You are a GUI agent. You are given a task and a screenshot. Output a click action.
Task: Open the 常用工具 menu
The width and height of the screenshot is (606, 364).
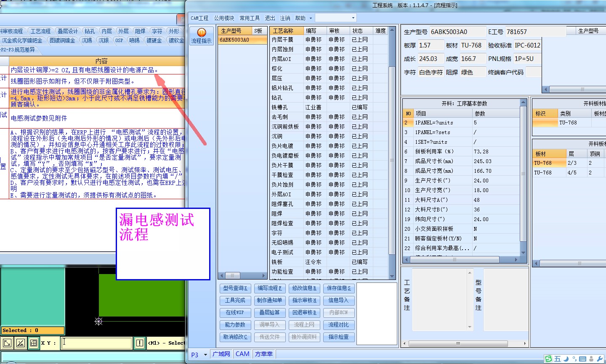click(x=250, y=18)
